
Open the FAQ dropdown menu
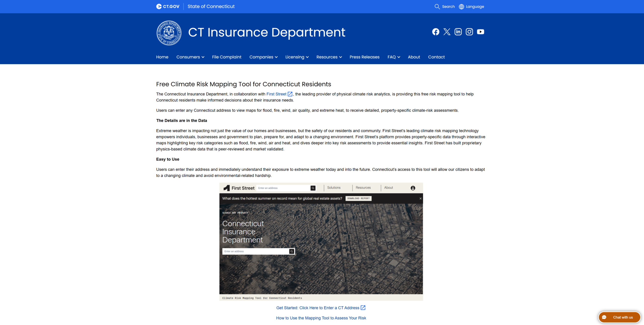click(393, 57)
